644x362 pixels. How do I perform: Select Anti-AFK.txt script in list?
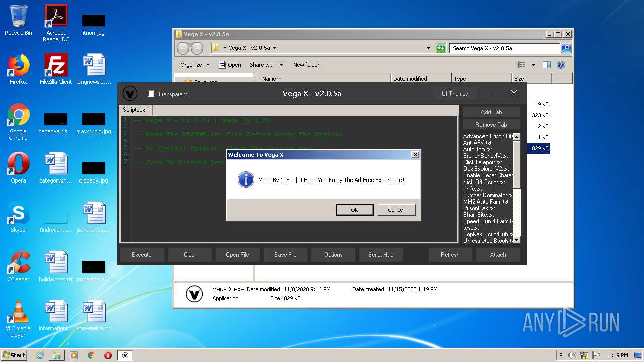tap(477, 143)
